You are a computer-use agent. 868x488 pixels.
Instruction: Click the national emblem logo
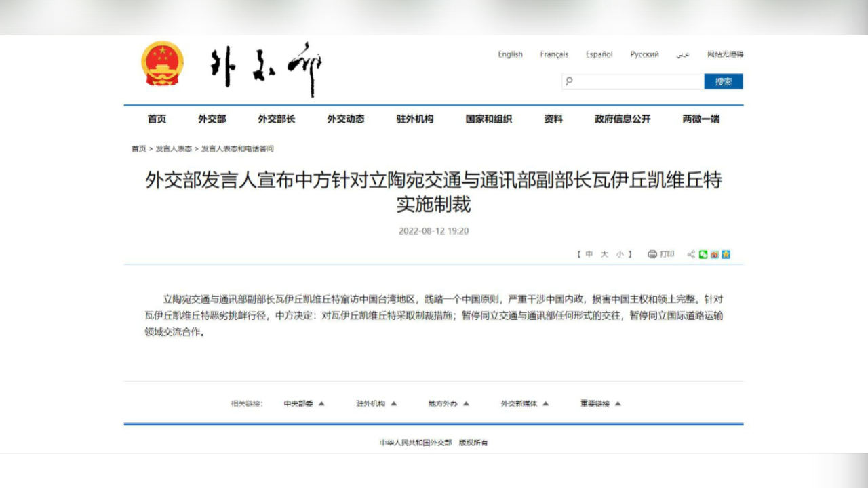pyautogui.click(x=163, y=64)
